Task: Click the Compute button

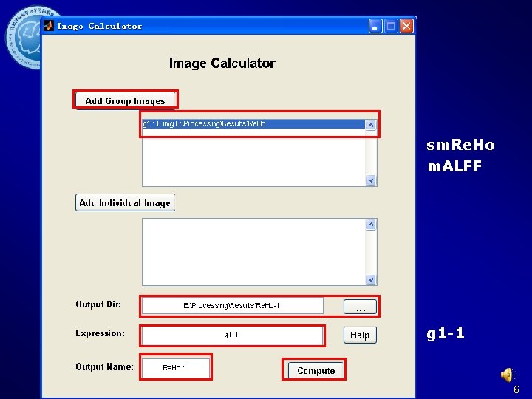Action: [x=316, y=370]
